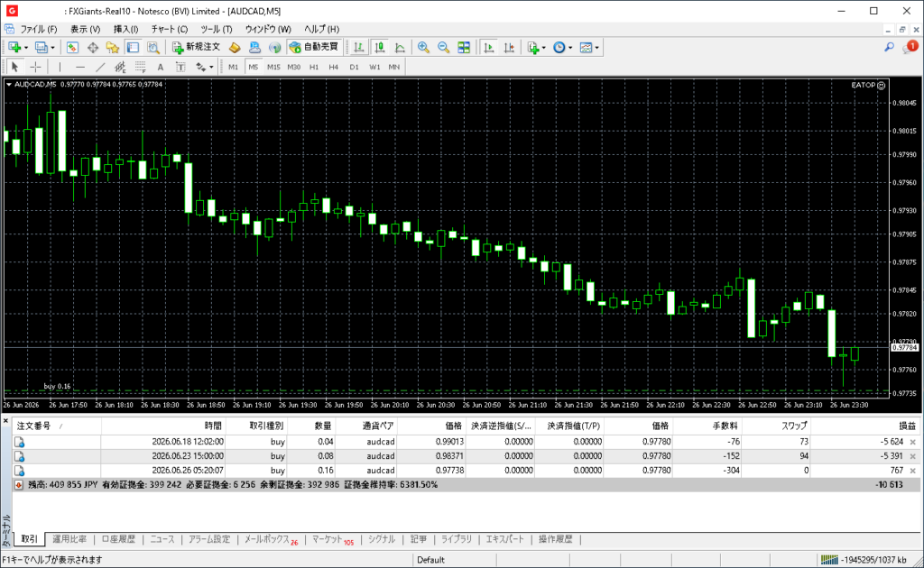Click the zoom out magnifier icon
924x568 pixels.
(x=443, y=48)
